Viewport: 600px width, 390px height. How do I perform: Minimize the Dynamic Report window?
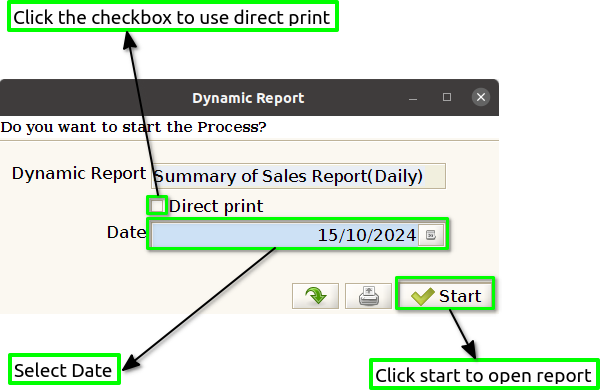click(x=412, y=99)
